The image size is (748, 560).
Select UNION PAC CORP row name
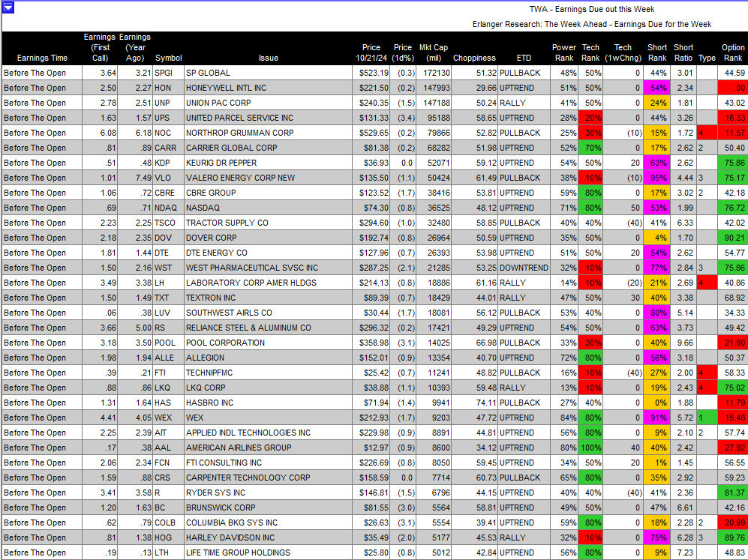pos(268,103)
